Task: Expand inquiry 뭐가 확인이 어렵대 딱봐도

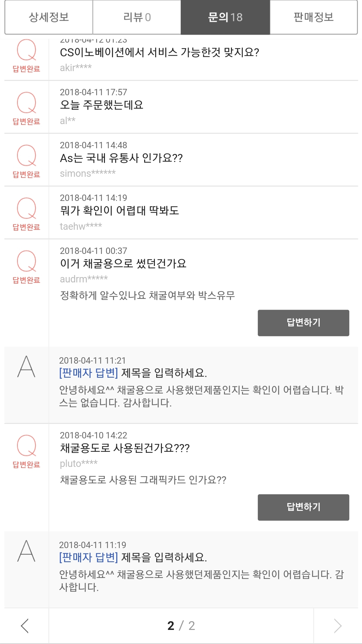Action: click(x=119, y=211)
